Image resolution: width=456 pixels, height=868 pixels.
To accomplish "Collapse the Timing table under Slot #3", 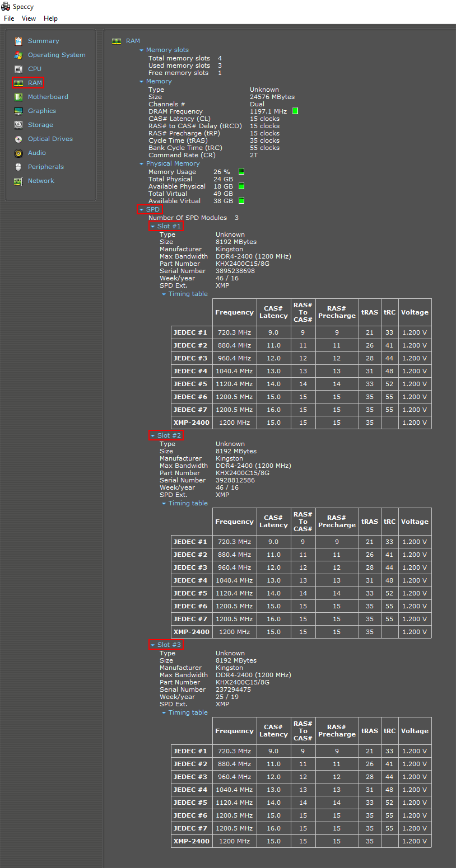I will (x=164, y=713).
